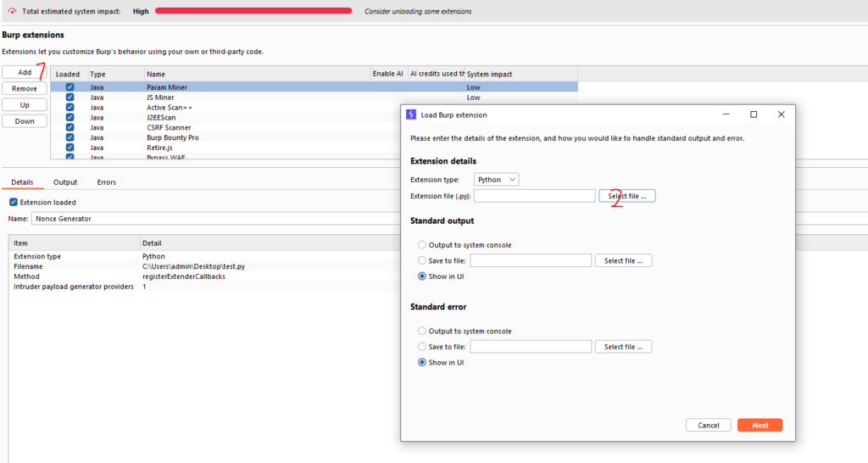Click the Burp lightning icon in dialog title
Viewport: 868px width, 463px height.
[x=411, y=114]
